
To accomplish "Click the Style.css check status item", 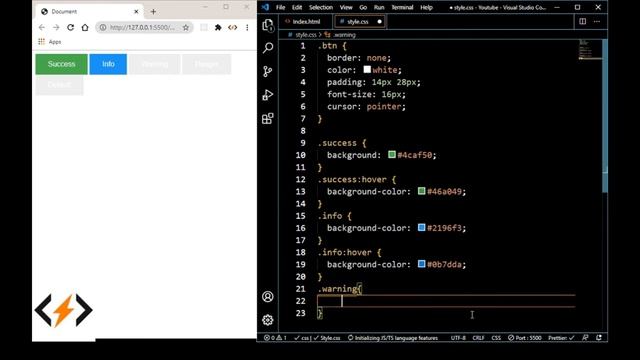I will pos(327,338).
